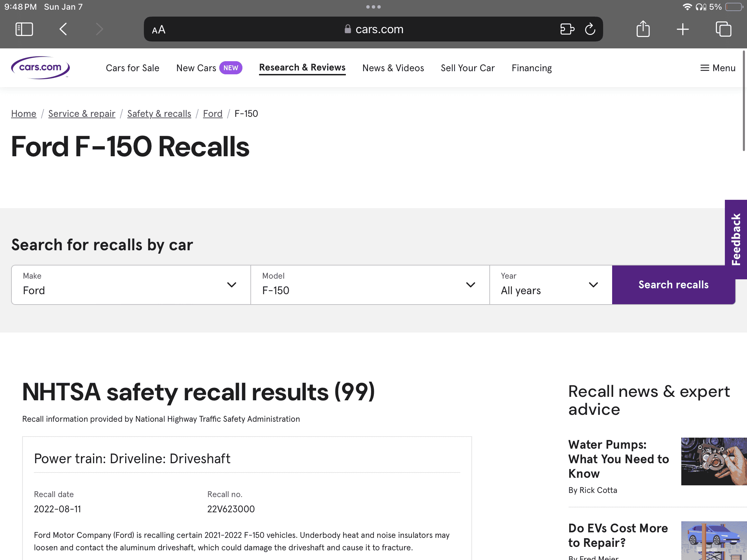Open Cars for Sale navigation item
This screenshot has width=747, height=560.
tap(132, 68)
